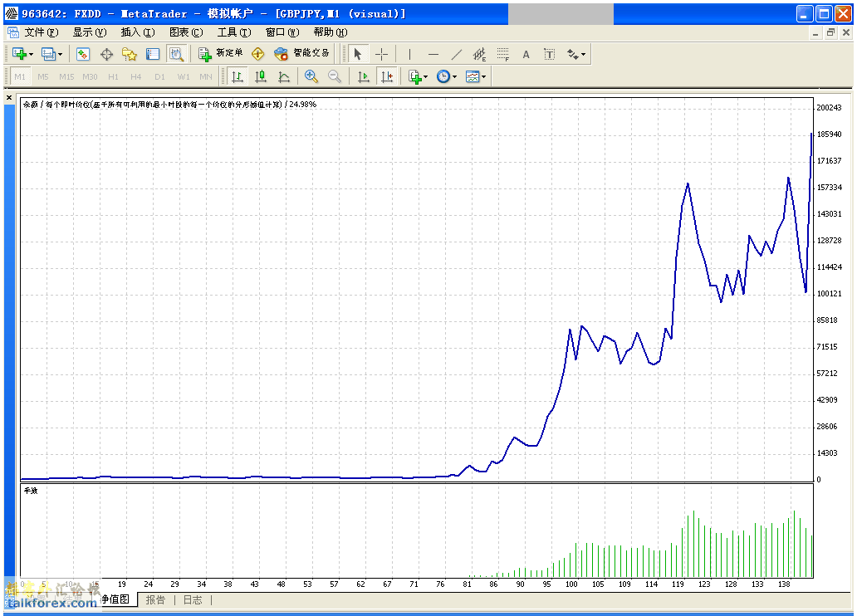The width and height of the screenshot is (857, 616).
Task: Click the 智能交易 expert advisors button
Action: pos(302,54)
